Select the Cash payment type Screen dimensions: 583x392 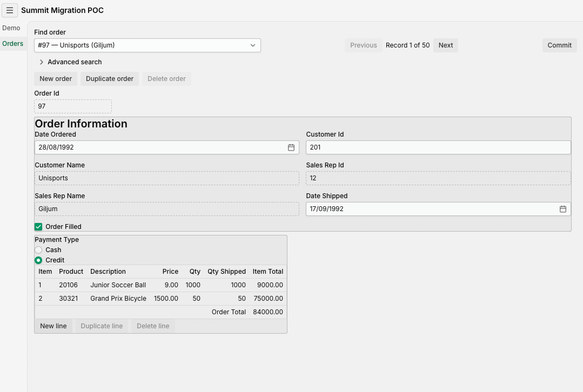[38, 250]
